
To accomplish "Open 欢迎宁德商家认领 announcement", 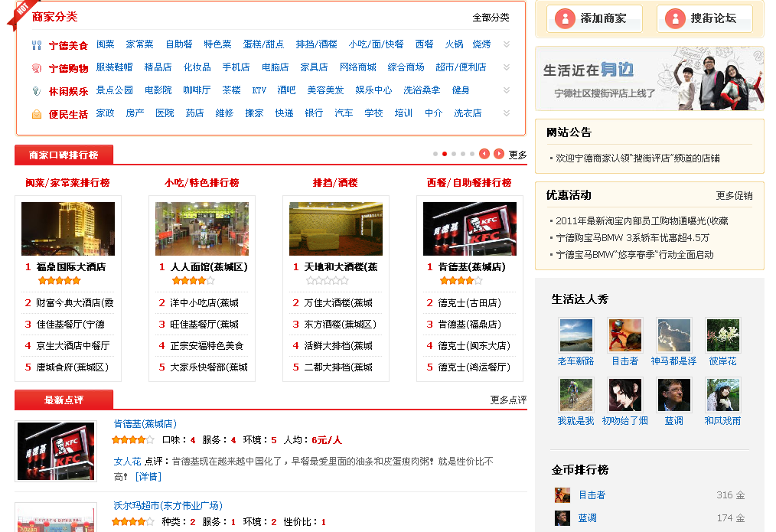I will [638, 158].
